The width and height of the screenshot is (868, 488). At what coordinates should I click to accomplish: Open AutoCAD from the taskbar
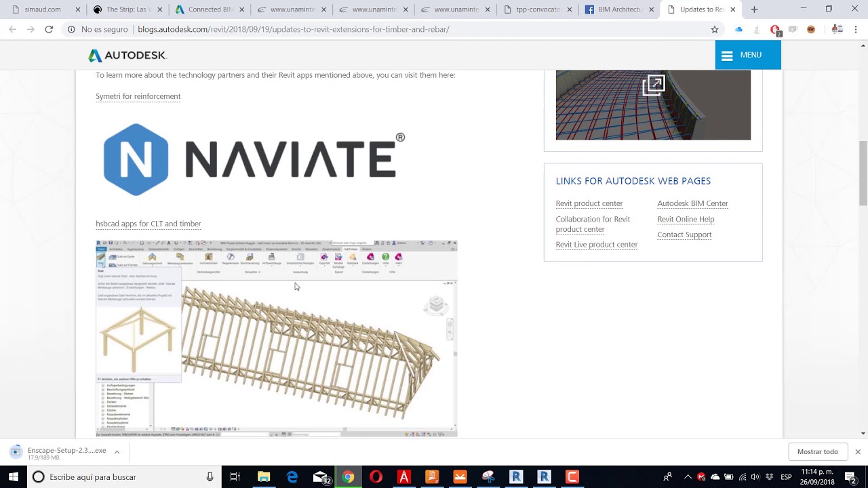point(404,477)
